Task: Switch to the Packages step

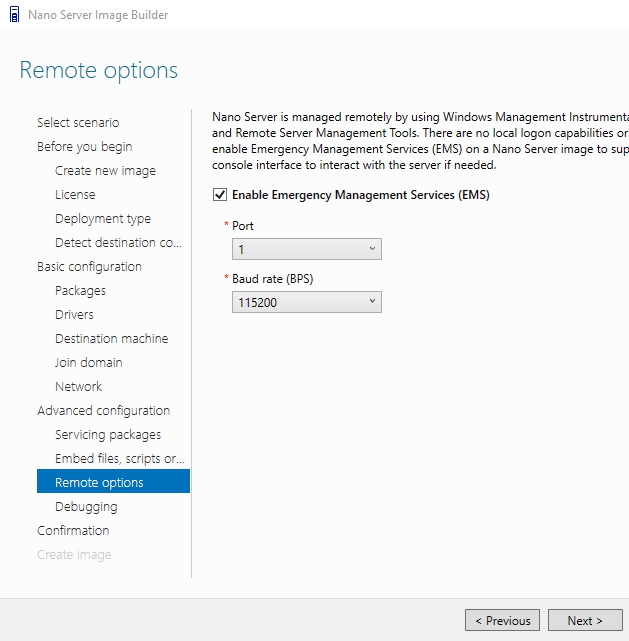Action: pyautogui.click(x=80, y=291)
